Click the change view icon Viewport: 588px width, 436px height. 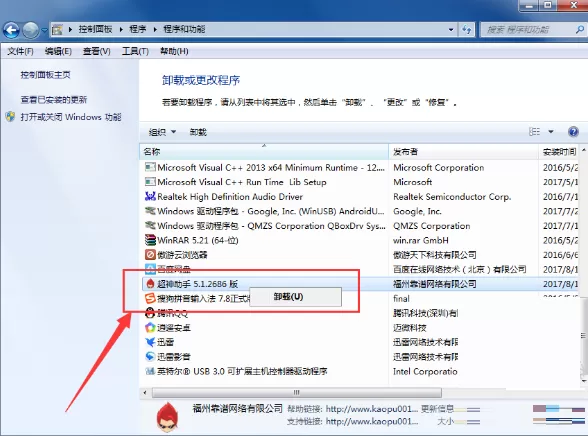(534, 132)
